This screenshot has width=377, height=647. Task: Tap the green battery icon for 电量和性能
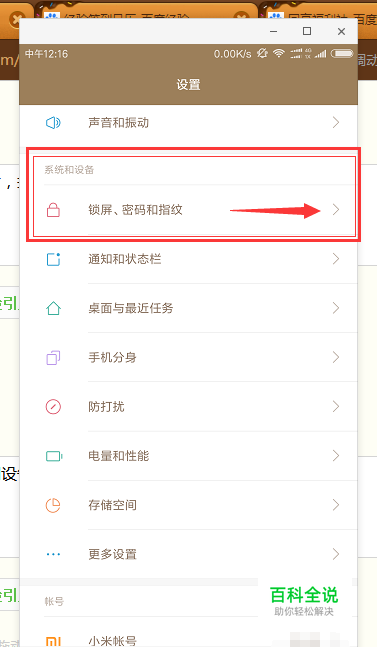tap(54, 456)
